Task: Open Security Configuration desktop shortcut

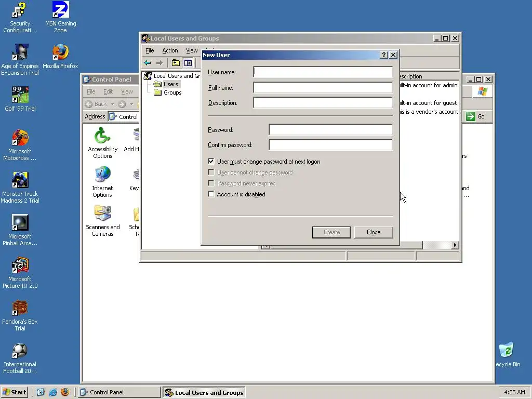Action: pos(20,17)
